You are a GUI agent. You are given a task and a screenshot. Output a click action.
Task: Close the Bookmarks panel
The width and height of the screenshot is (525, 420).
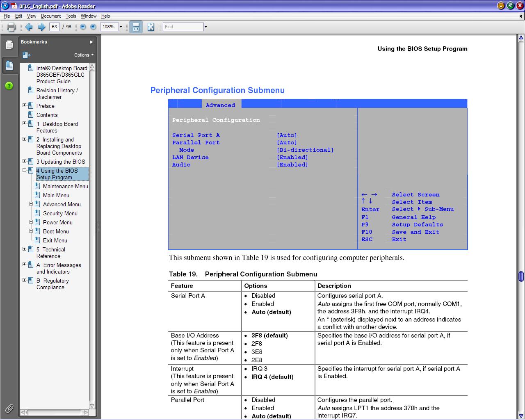pos(91,42)
